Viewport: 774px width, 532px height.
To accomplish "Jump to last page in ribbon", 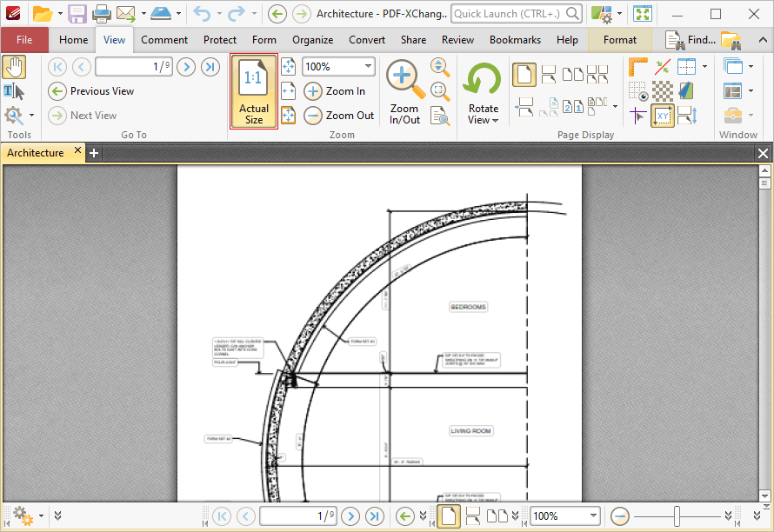I will (x=210, y=67).
